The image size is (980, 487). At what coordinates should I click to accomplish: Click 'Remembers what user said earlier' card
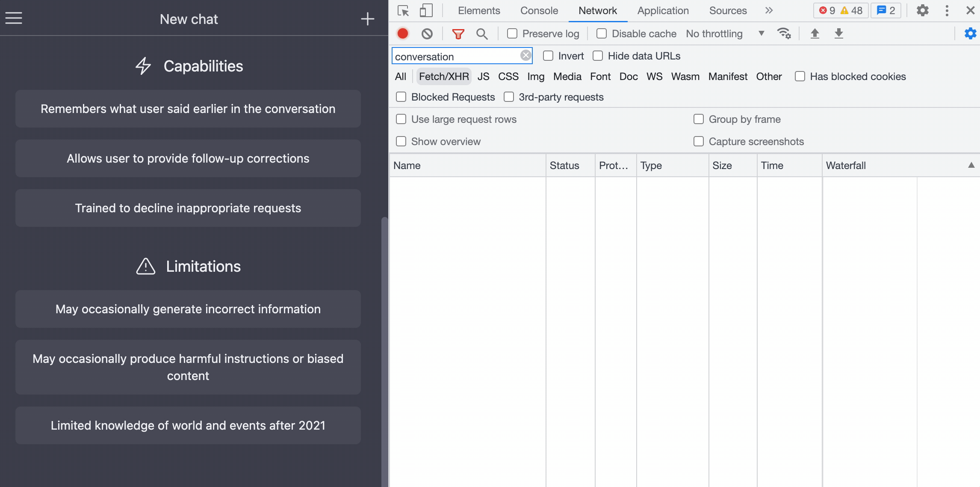(188, 109)
